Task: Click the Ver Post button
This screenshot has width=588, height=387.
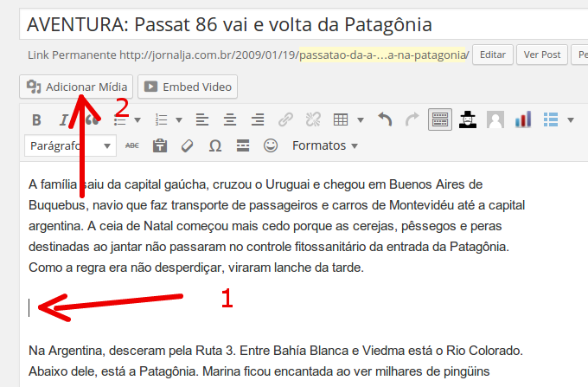Action: (542, 55)
